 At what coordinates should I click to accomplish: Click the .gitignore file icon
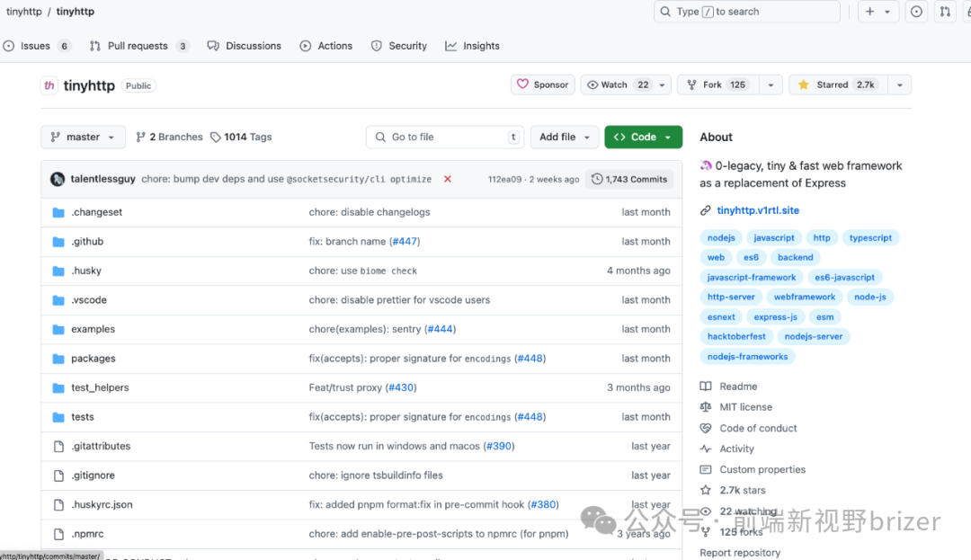pos(58,476)
